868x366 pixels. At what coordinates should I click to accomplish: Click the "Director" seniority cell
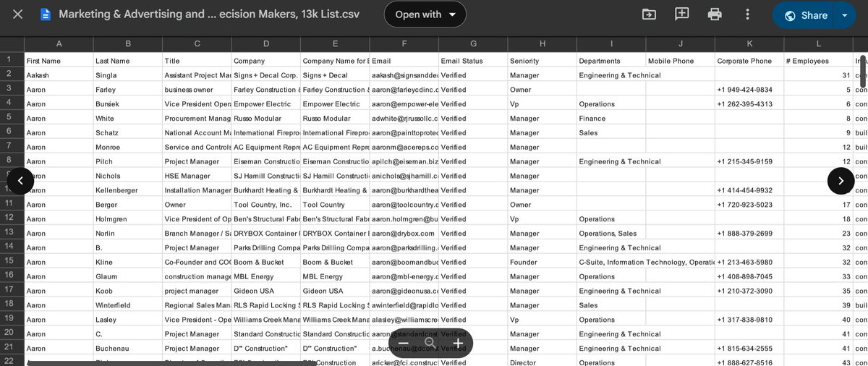[x=542, y=362]
